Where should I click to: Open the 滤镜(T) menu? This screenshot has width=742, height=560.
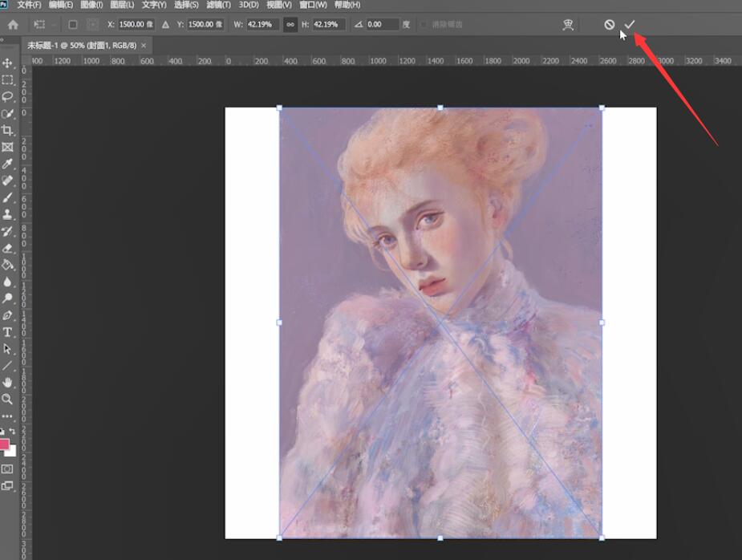coord(219,5)
